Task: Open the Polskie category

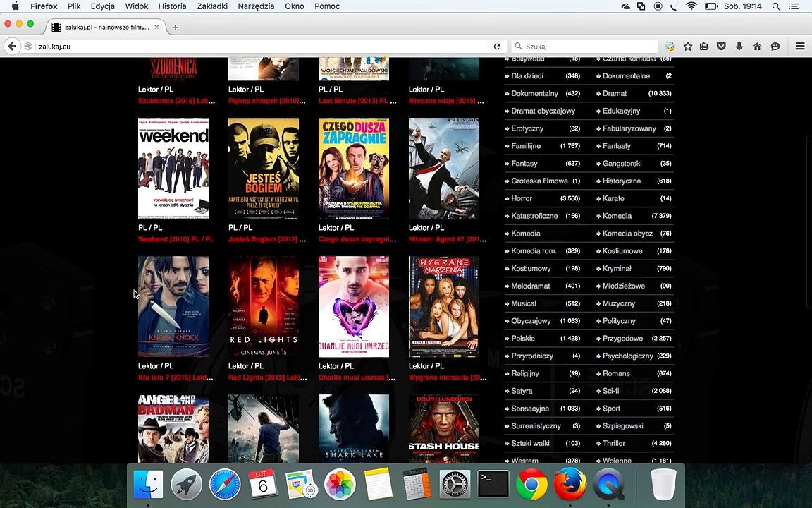Action: 523,339
